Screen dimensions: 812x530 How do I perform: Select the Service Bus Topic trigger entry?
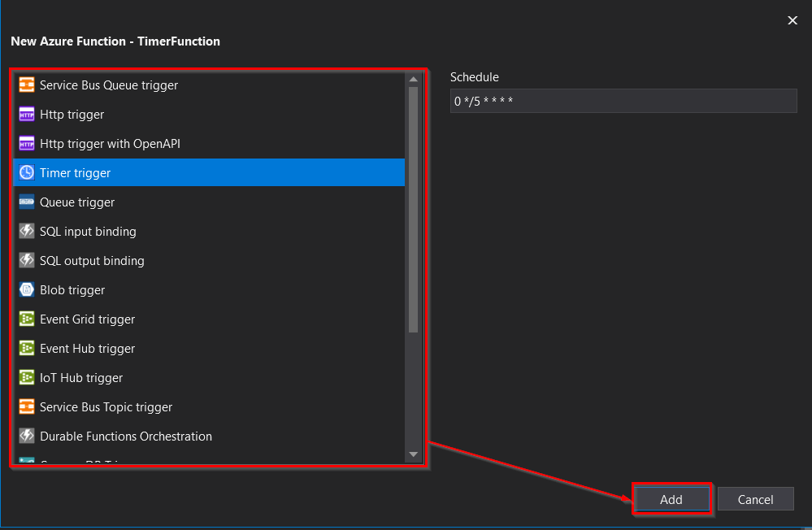[x=106, y=406]
